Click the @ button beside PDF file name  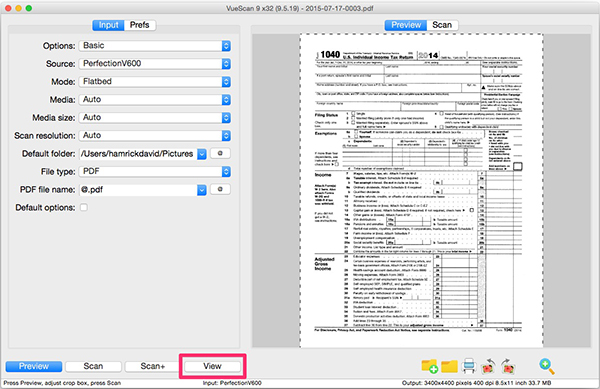pos(220,189)
